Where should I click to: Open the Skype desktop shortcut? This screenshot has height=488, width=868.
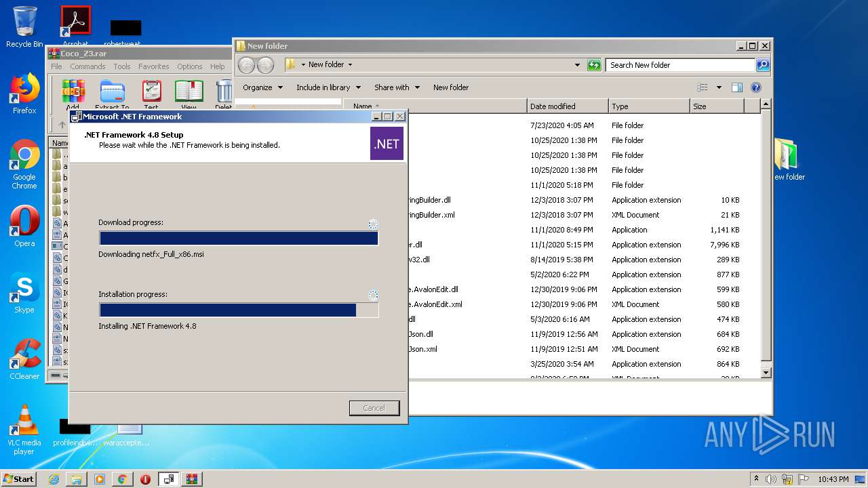tap(24, 292)
